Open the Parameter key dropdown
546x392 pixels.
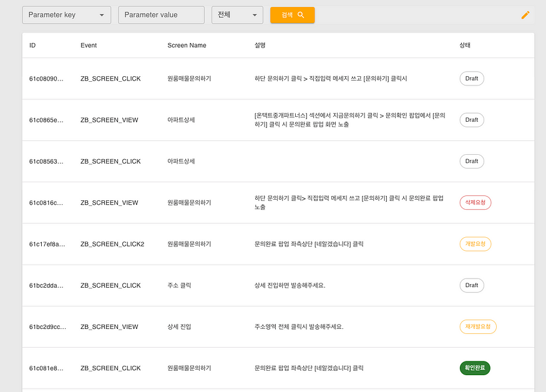point(67,15)
